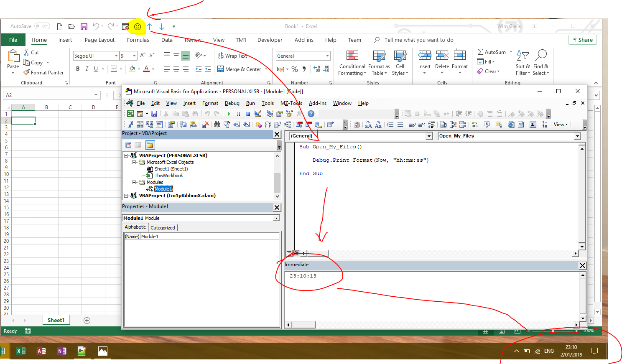
Task: Expand VBAProject (tm1pRibbonX.xlam) tree node
Action: tap(126, 196)
